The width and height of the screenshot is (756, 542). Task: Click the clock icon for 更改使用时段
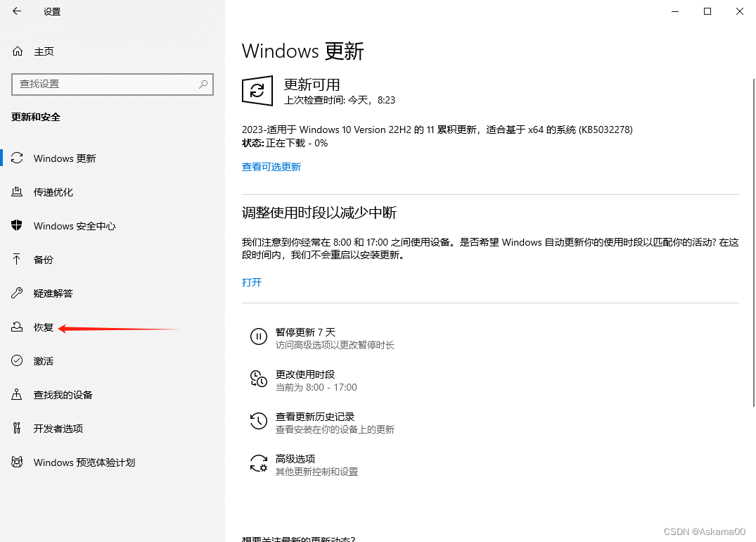pos(258,379)
